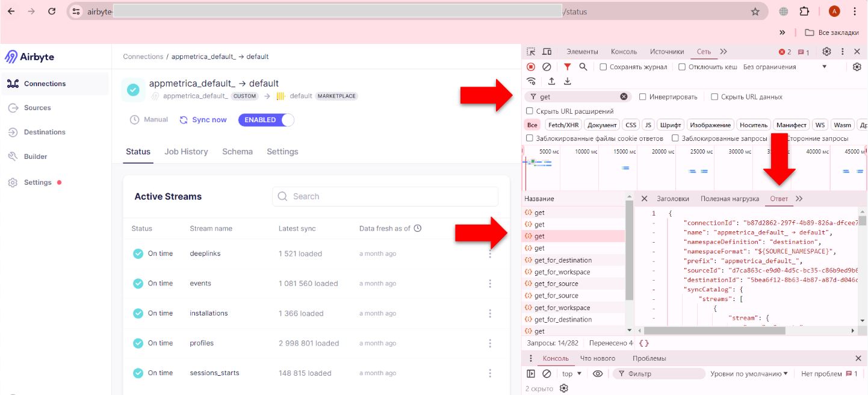The image size is (868, 395).
Task: Open the Источники DevTools tab
Action: click(x=667, y=52)
